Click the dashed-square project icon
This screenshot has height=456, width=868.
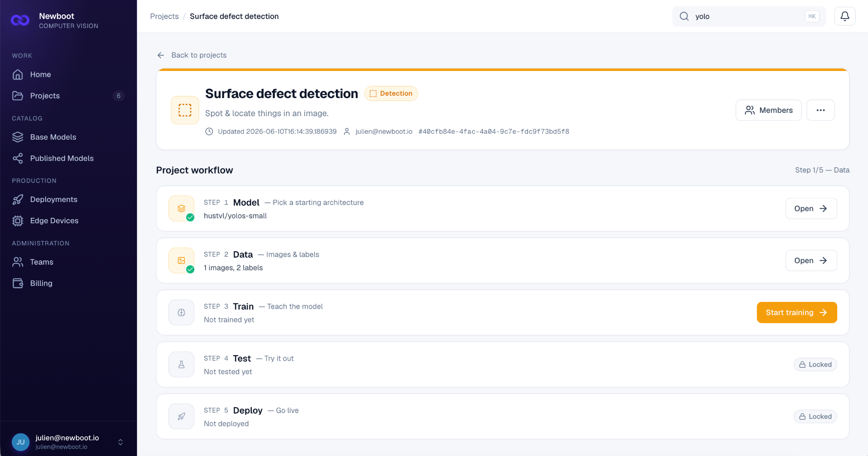pyautogui.click(x=185, y=110)
